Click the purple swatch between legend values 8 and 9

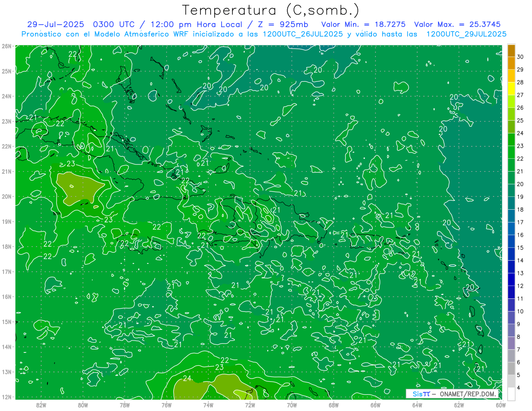click(511, 330)
